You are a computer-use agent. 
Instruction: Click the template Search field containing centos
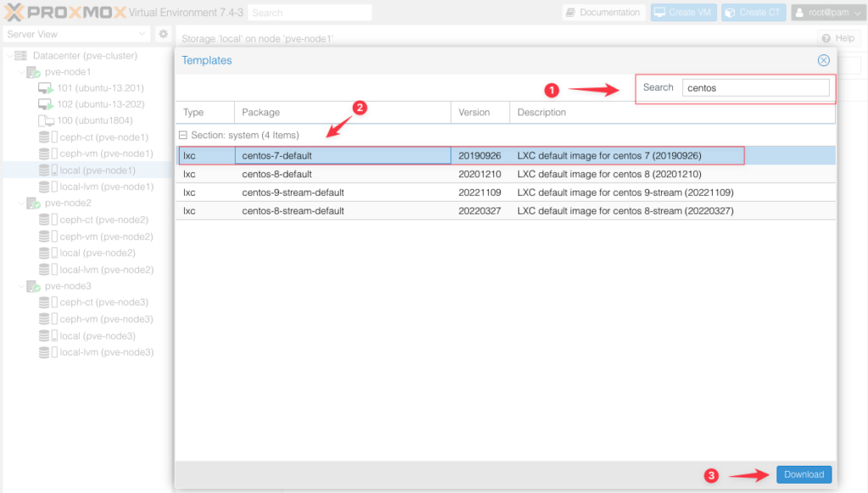755,88
